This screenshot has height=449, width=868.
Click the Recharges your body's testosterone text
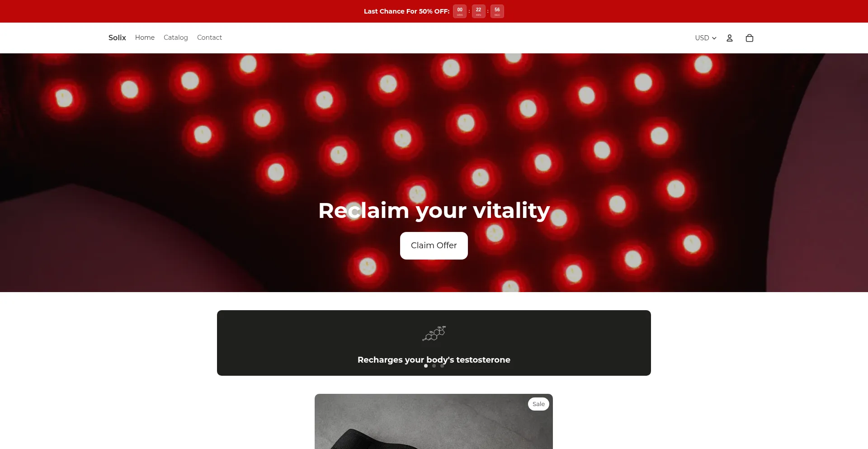[x=434, y=359]
